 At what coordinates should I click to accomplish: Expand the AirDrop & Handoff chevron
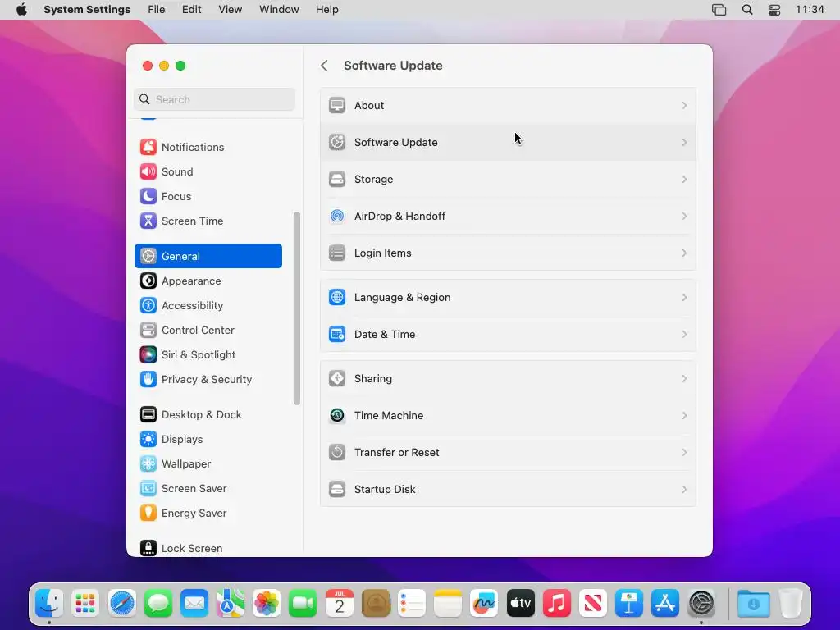[x=684, y=217]
